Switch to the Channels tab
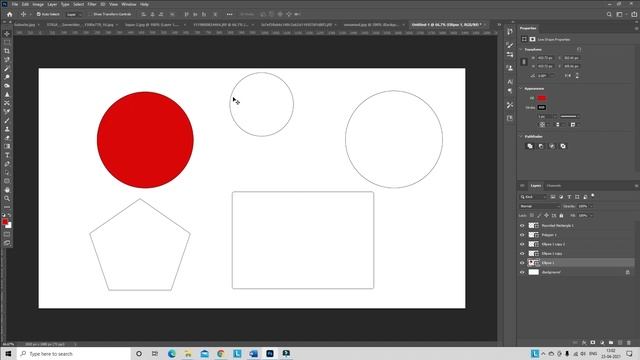 coord(554,186)
